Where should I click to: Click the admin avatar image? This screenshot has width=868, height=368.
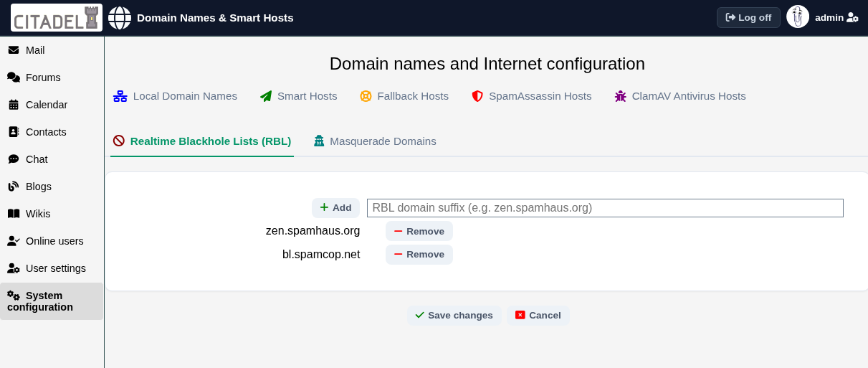[x=798, y=16]
